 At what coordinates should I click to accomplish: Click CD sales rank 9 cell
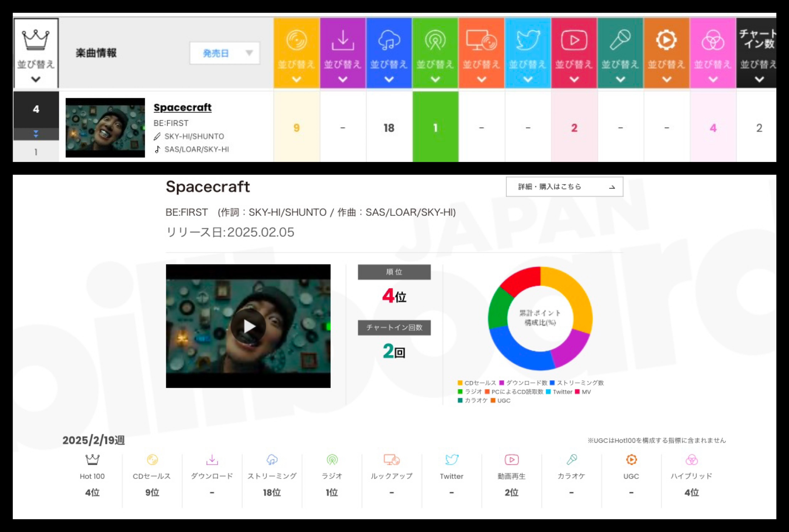[x=296, y=127]
